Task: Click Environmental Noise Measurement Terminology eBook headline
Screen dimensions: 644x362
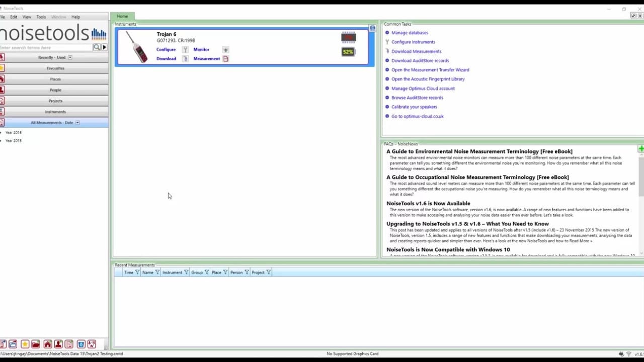Action: click(x=479, y=151)
